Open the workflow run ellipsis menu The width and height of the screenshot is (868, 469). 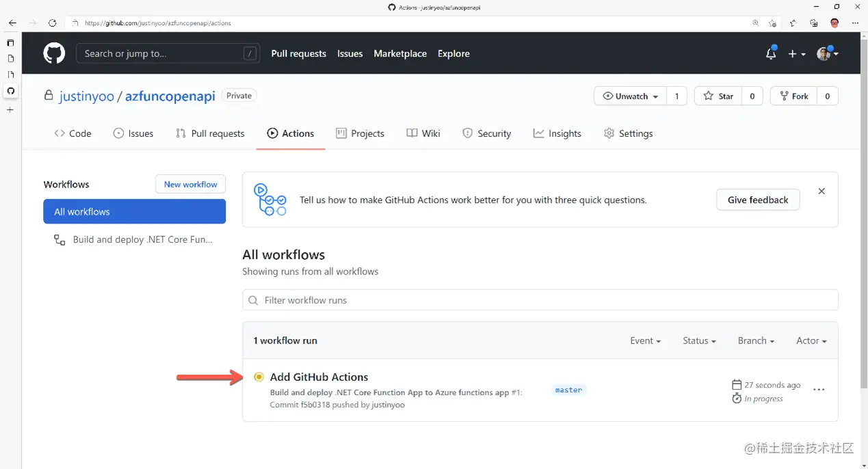pos(819,390)
